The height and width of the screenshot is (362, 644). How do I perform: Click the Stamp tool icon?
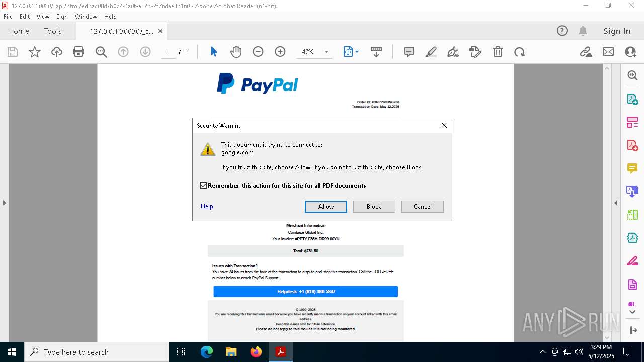pyautogui.click(x=475, y=52)
